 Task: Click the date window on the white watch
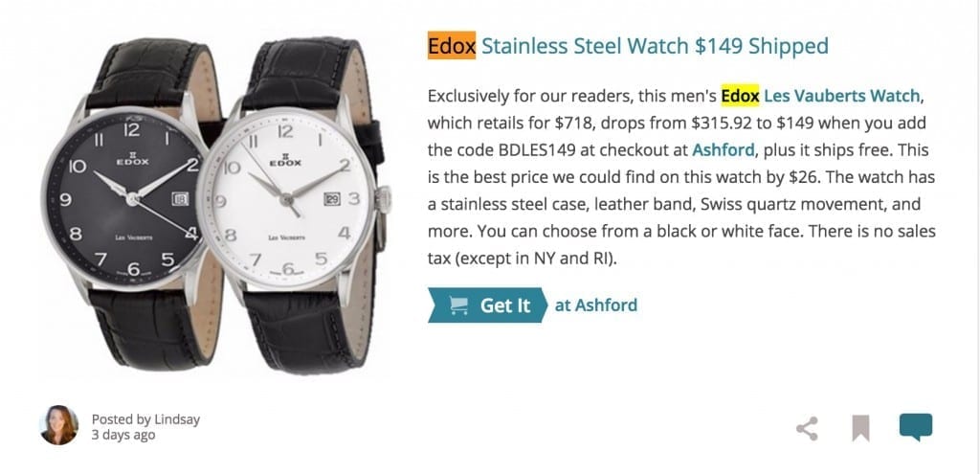(332, 199)
